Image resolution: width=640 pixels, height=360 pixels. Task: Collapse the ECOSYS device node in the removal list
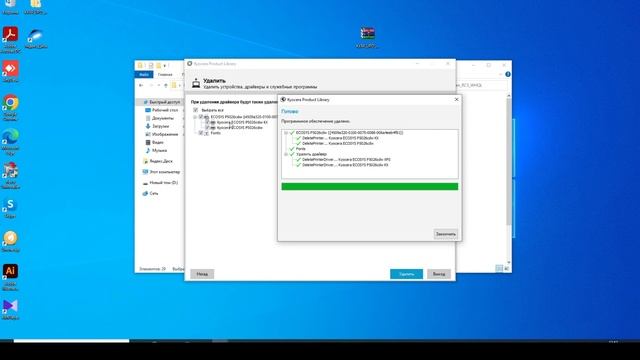pyautogui.click(x=195, y=117)
